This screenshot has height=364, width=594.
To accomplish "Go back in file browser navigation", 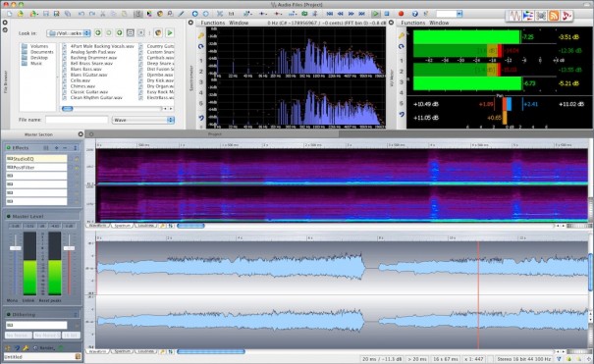I will pos(98,33).
